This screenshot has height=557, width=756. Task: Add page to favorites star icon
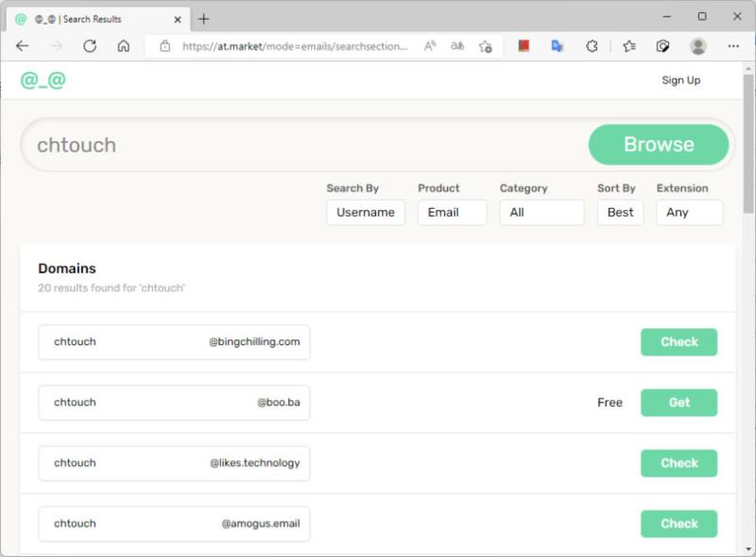click(485, 46)
